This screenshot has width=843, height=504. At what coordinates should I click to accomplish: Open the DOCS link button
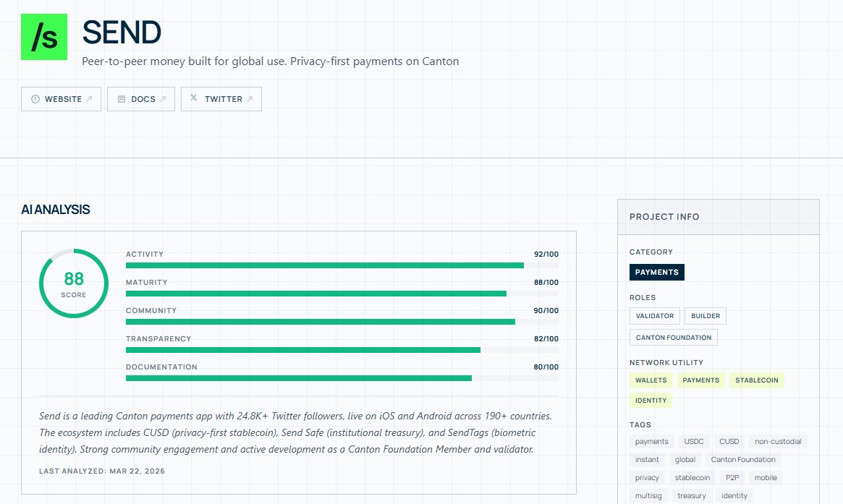tap(141, 99)
